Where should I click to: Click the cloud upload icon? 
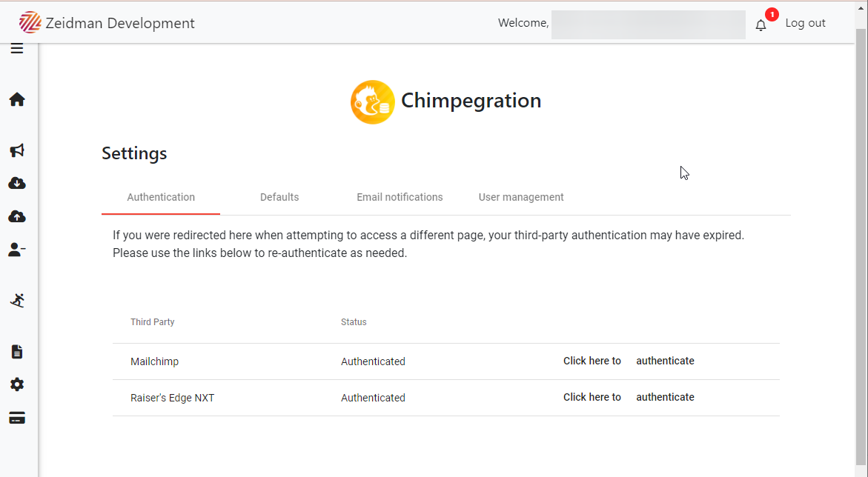pyautogui.click(x=17, y=216)
